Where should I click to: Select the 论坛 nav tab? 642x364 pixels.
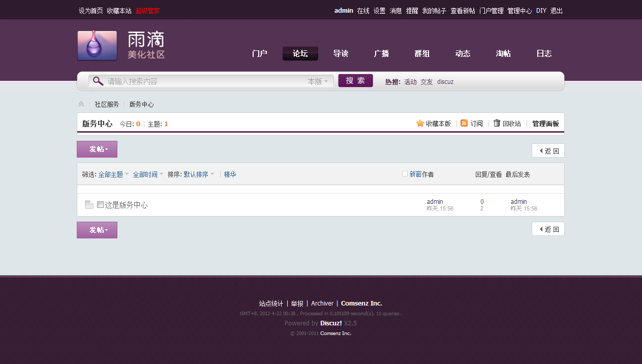pyautogui.click(x=300, y=53)
